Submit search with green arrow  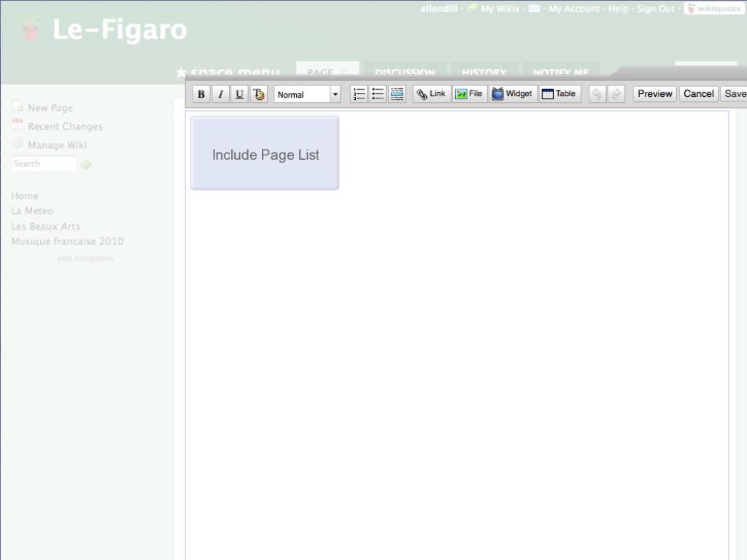pos(86,165)
